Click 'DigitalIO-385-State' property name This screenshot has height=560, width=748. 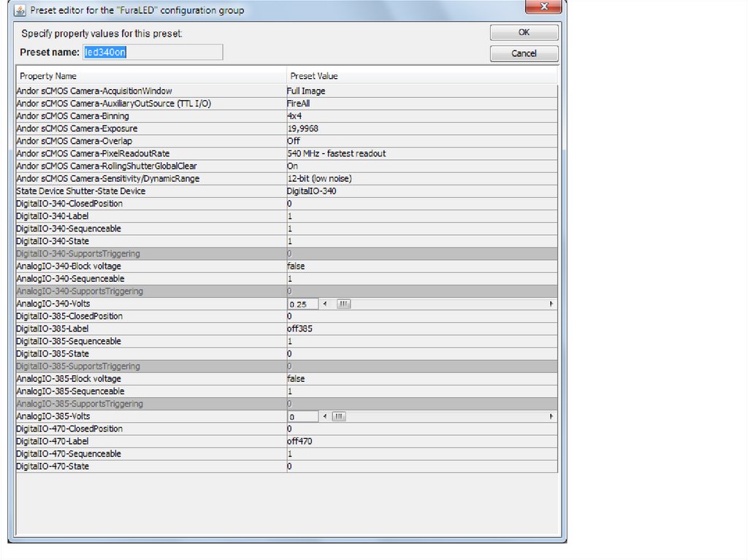[53, 353]
